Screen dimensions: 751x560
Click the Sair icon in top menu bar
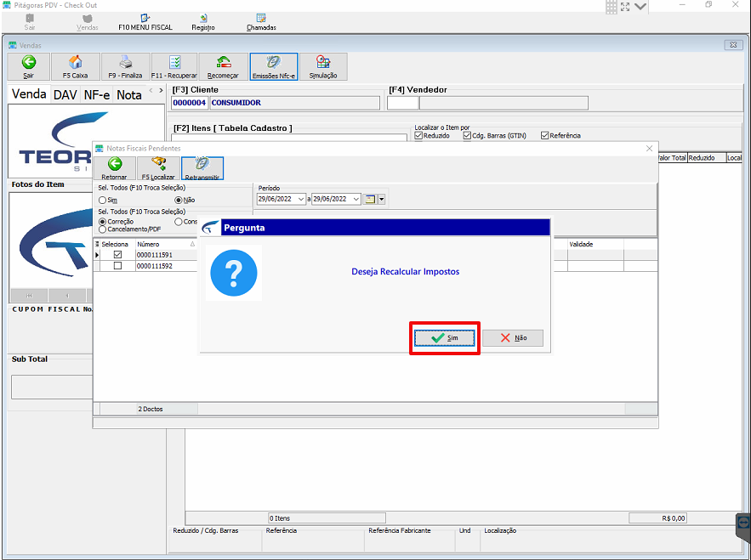pyautogui.click(x=30, y=22)
